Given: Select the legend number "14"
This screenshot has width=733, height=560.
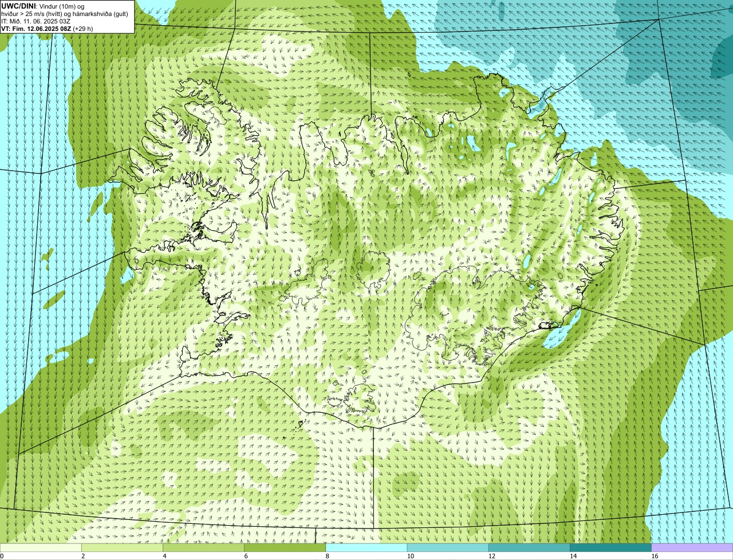Looking at the screenshot, I should coord(573,556).
